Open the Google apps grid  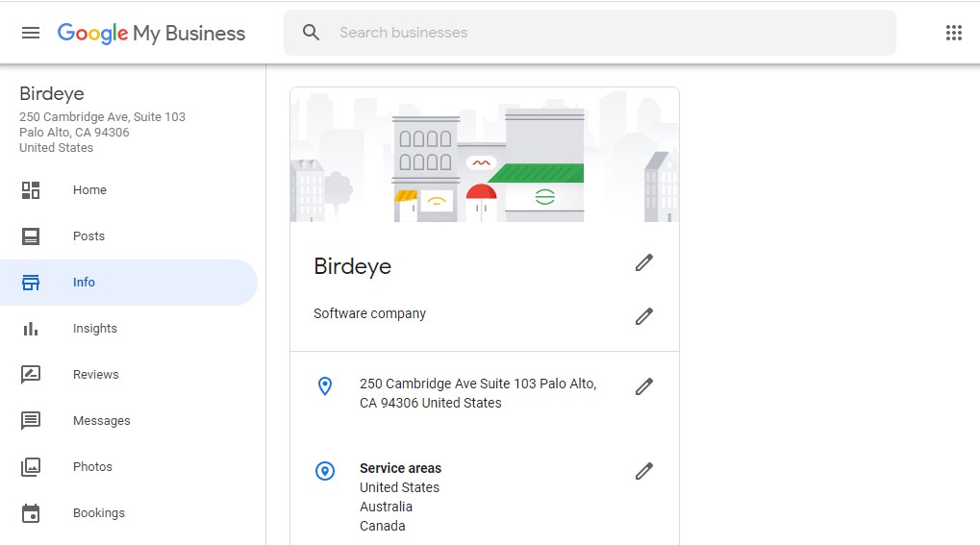954,33
